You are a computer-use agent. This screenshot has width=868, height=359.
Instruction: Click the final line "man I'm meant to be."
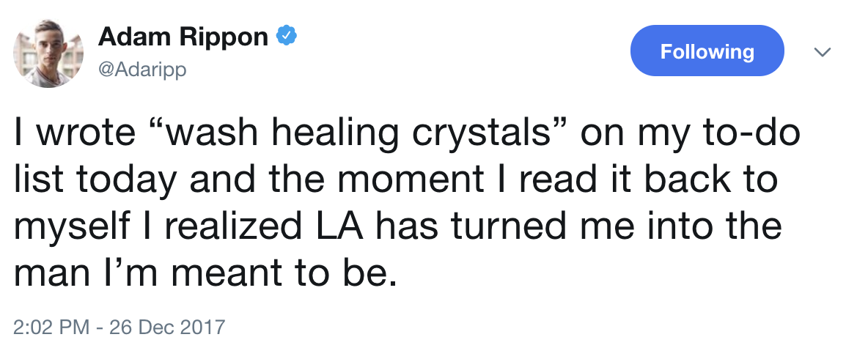pyautogui.click(x=205, y=273)
